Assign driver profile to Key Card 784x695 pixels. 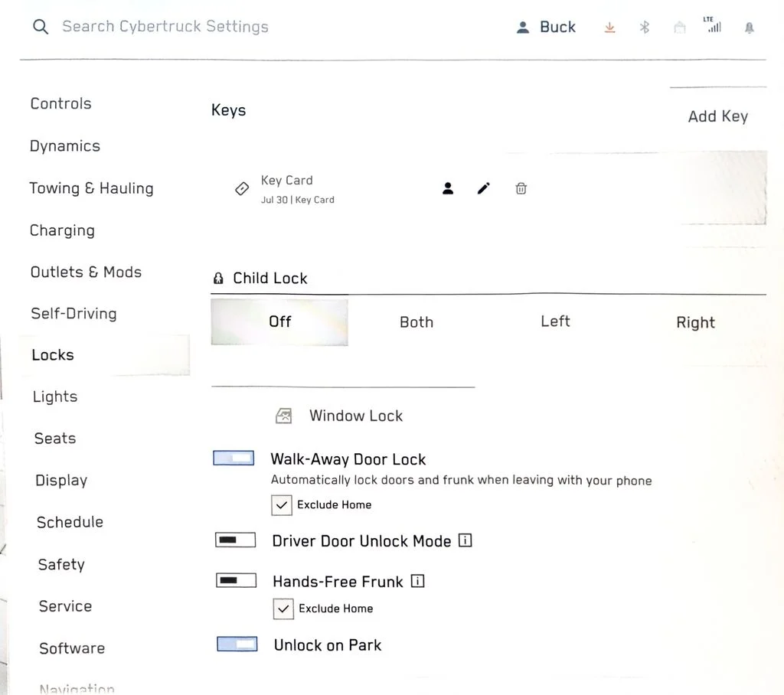[x=448, y=188]
